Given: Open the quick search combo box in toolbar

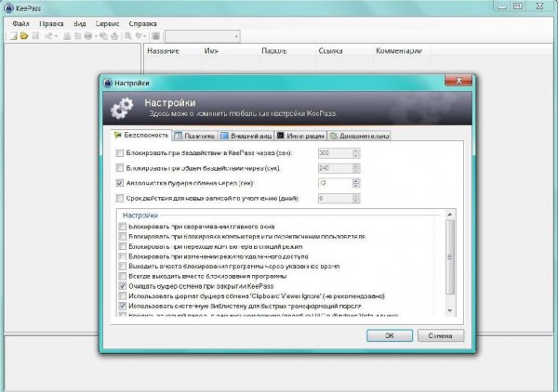Looking at the screenshot, I should tap(203, 36).
